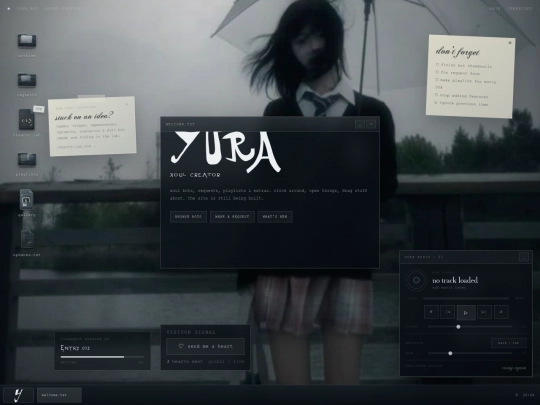Click the heart symbol in send button
The height and width of the screenshot is (405, 540).
coord(181,346)
